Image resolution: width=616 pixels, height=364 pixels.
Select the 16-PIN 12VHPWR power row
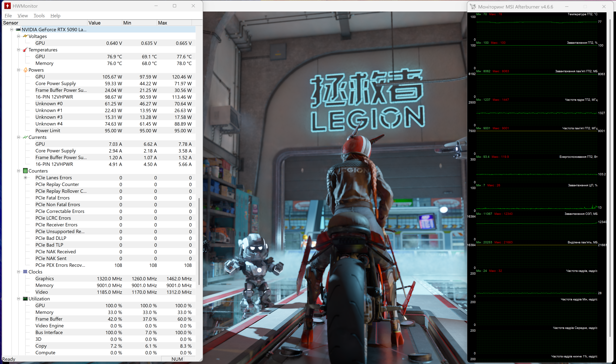pyautogui.click(x=54, y=97)
